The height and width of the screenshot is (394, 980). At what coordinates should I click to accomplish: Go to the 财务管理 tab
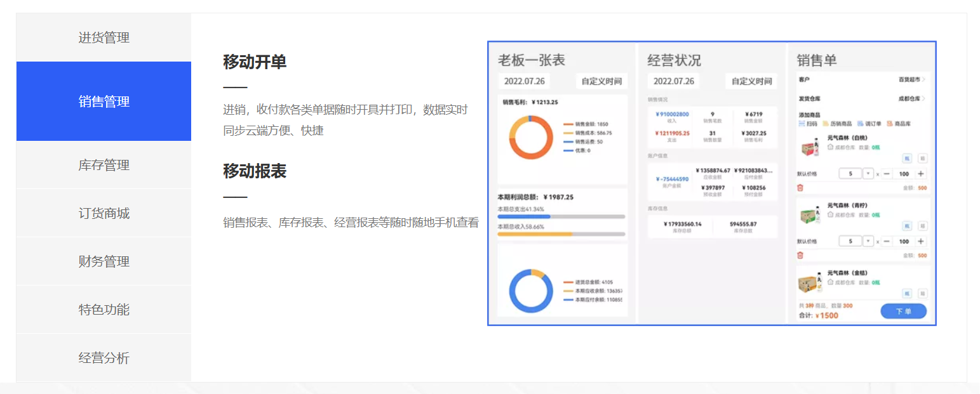tap(104, 261)
